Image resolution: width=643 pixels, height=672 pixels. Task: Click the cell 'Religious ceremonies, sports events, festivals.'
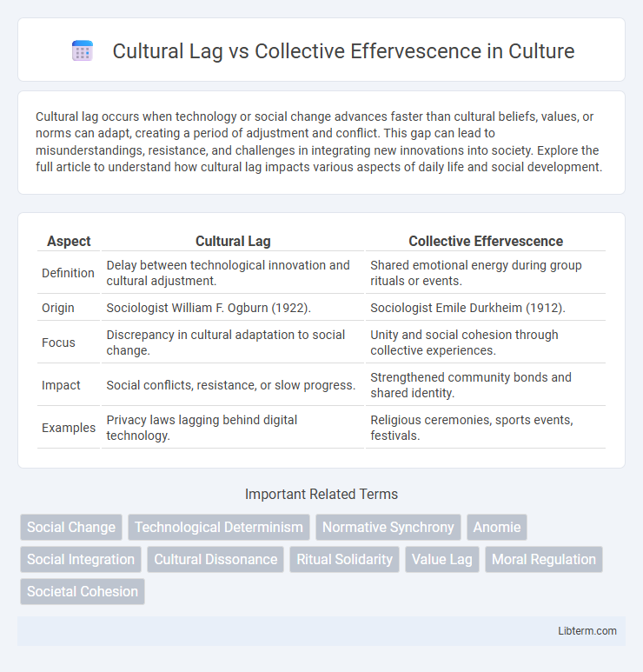click(486, 428)
